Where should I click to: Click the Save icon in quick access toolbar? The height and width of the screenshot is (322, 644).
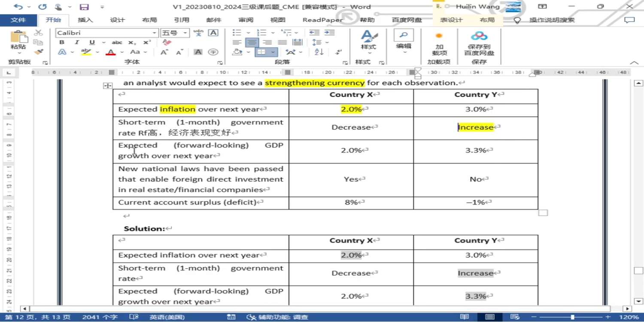tap(84, 7)
